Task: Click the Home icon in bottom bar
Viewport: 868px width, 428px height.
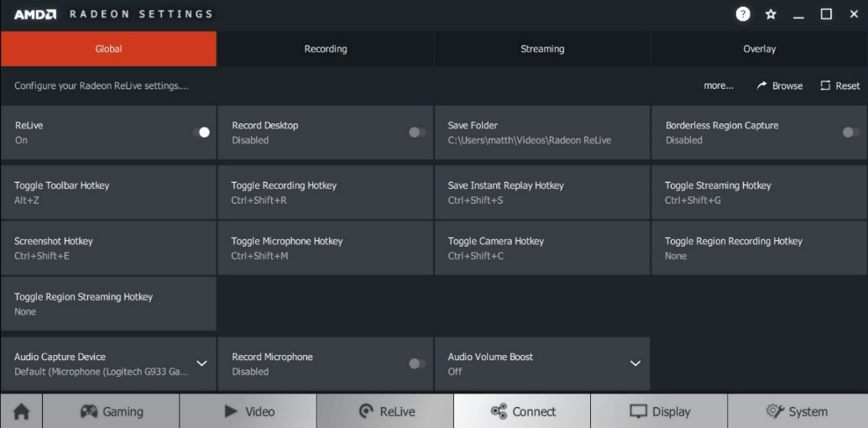Action: 21,411
